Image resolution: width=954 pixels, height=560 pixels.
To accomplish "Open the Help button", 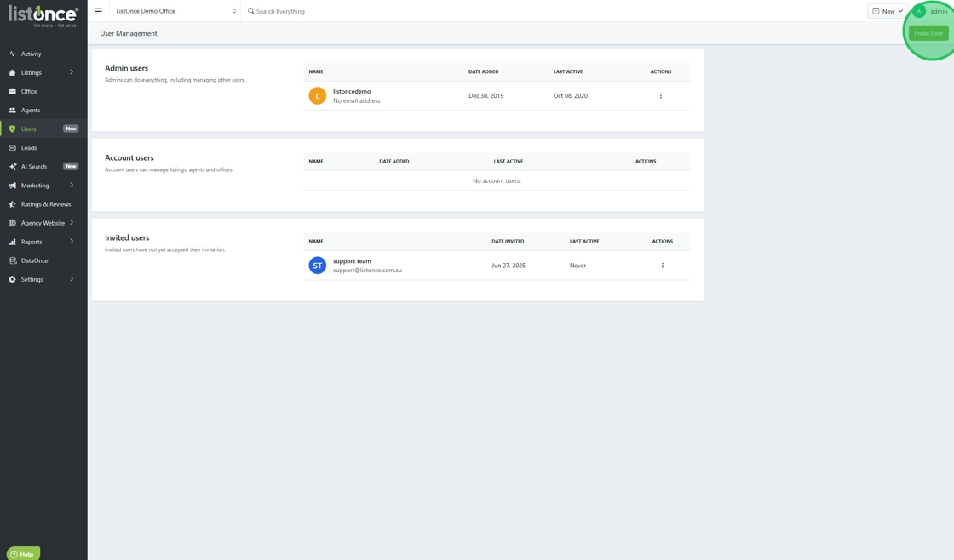I will tap(23, 554).
